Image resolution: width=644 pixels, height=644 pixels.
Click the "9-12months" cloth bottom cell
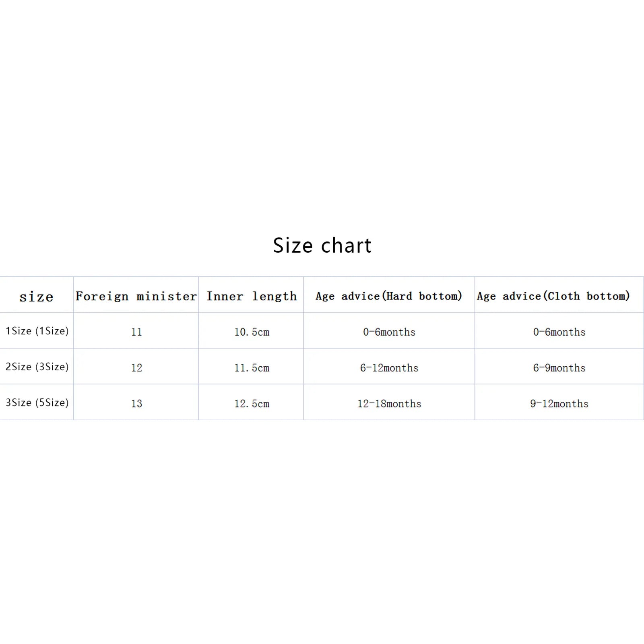coord(559,404)
